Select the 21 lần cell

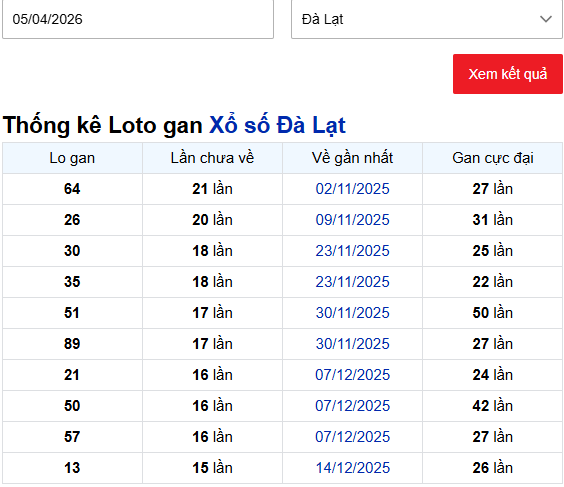tap(212, 189)
